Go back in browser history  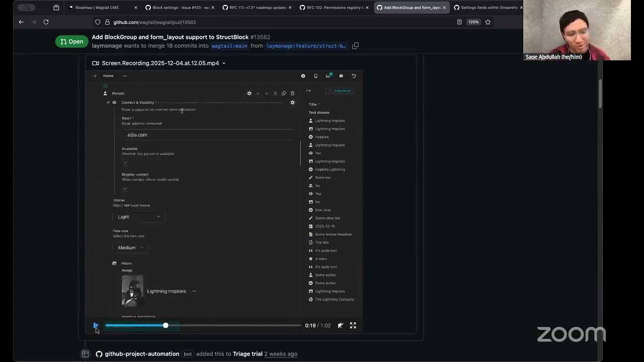click(21, 22)
